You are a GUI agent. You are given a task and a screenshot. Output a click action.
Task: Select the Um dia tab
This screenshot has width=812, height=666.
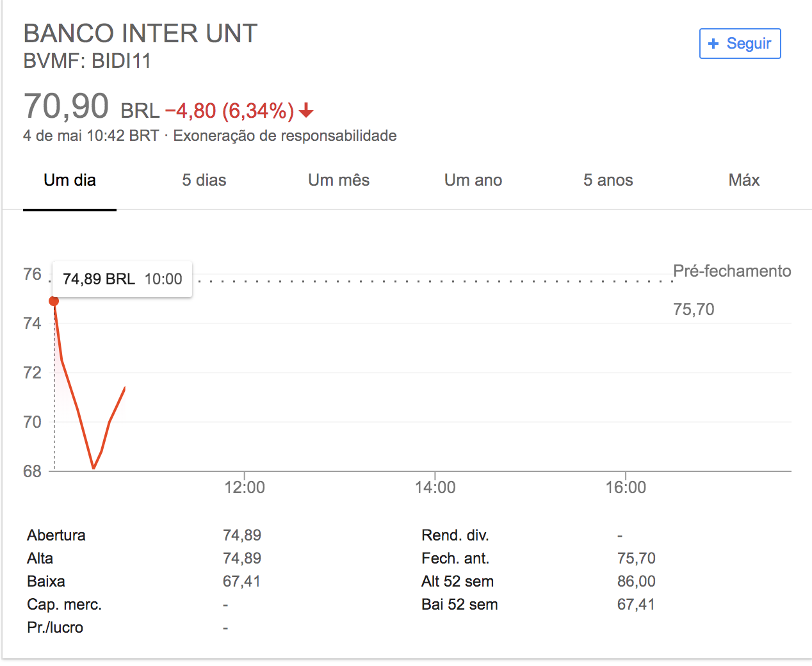70,180
